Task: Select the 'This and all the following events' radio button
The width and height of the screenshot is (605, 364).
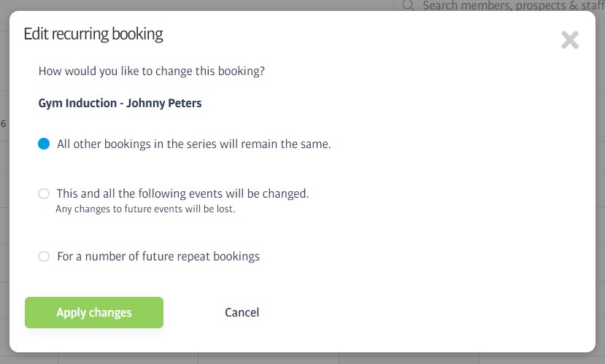Action: click(44, 194)
